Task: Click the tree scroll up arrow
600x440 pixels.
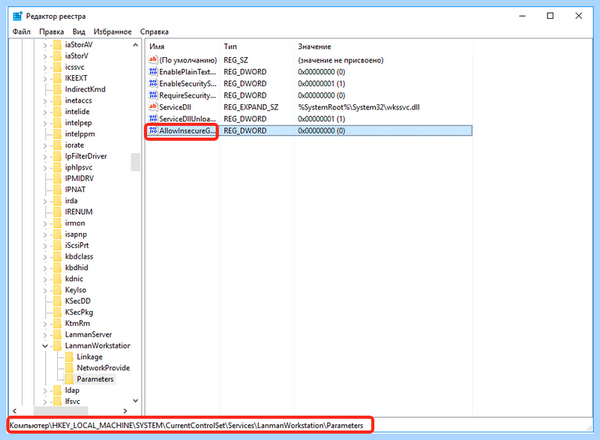Action: pos(135,45)
